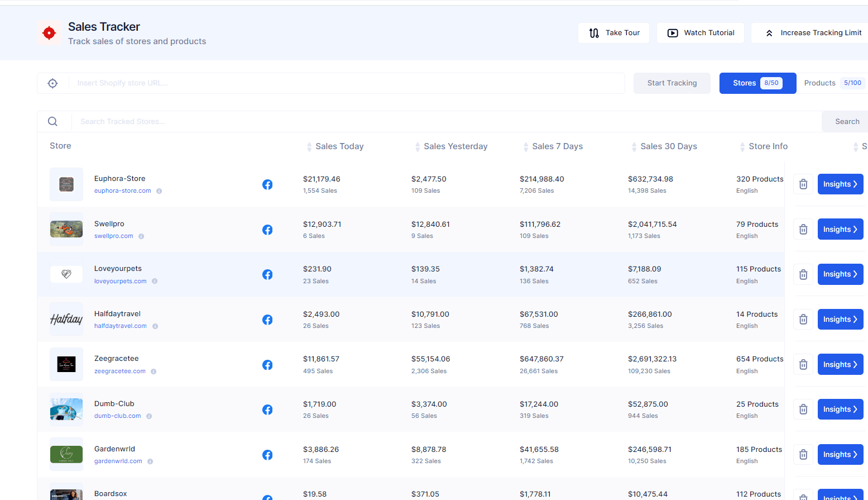Viewport: 868px width, 500px height.
Task: Click the Swellpro store thumbnail
Action: pos(66,229)
